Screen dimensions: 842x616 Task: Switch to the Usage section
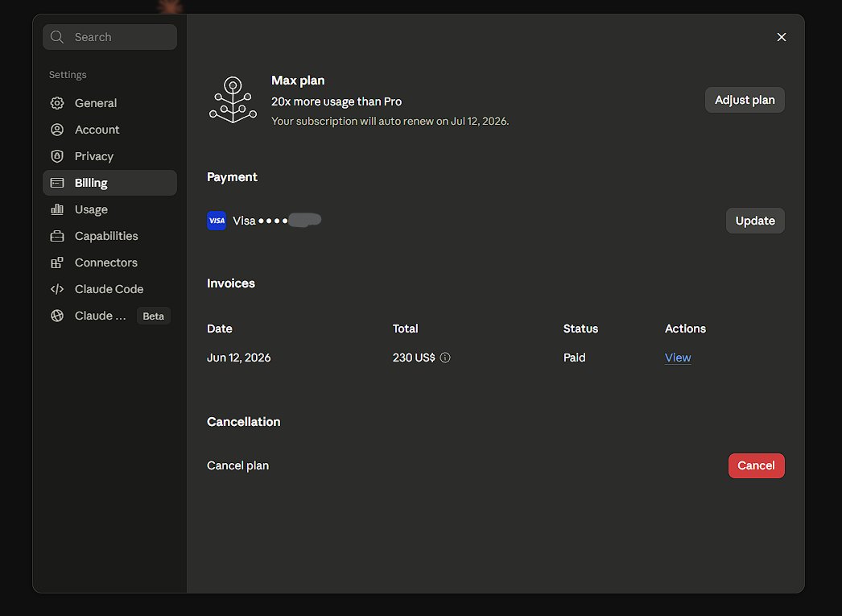[x=109, y=209]
